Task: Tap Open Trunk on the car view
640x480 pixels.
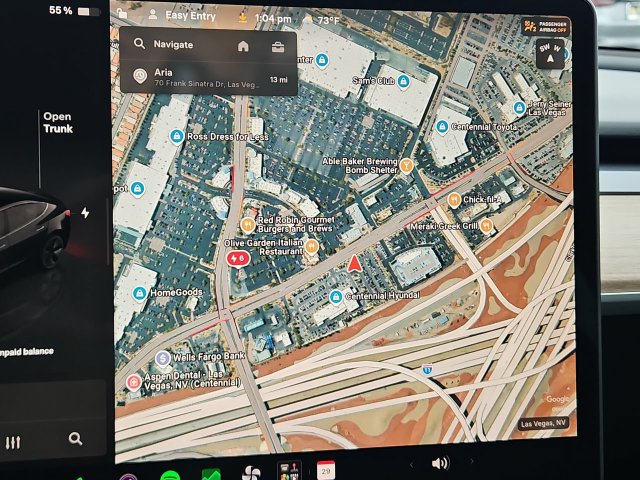Action: [58, 122]
